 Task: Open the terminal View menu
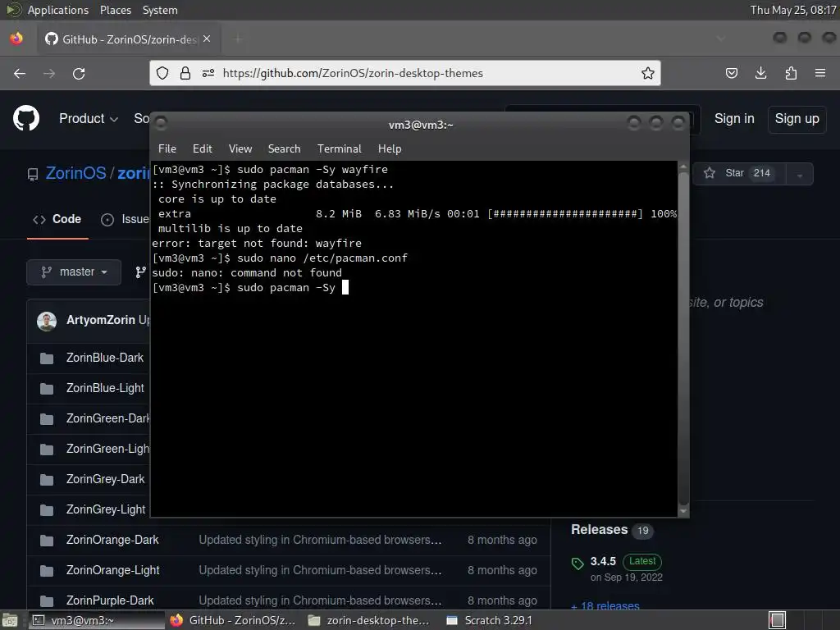pyautogui.click(x=240, y=149)
